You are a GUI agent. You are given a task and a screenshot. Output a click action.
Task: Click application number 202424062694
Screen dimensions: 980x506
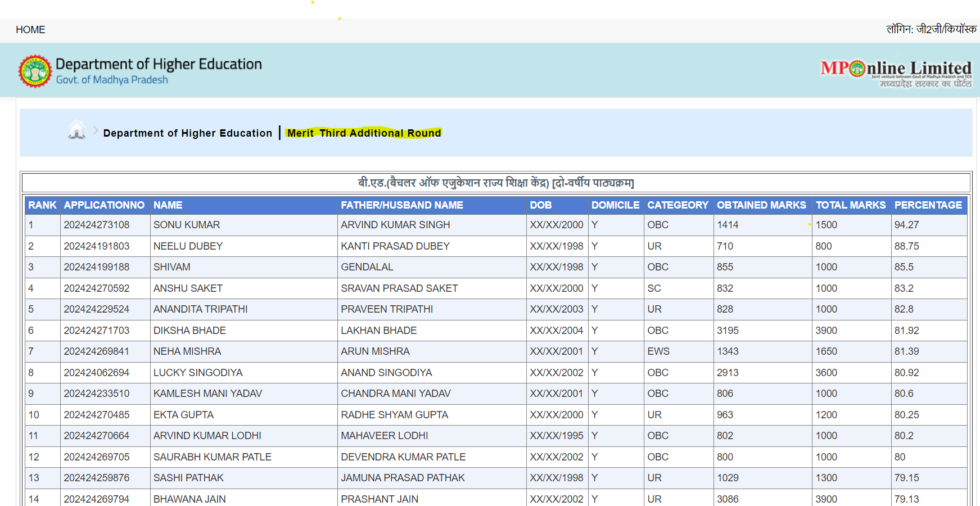[x=97, y=373]
